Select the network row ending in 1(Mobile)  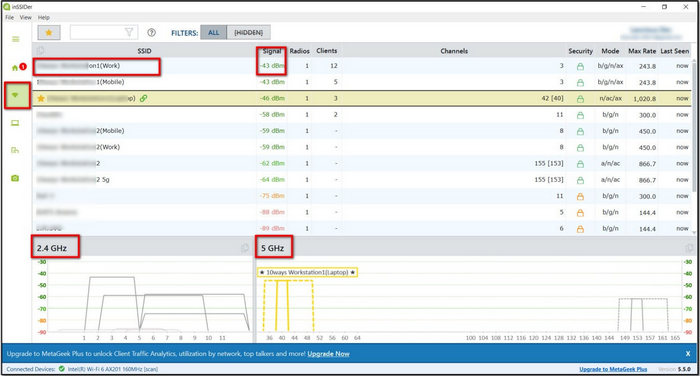point(362,82)
